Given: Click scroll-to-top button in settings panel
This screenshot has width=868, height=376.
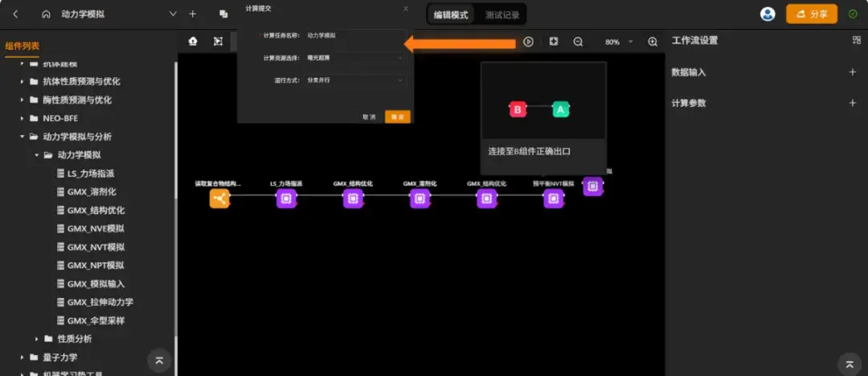Looking at the screenshot, I should coord(850,364).
